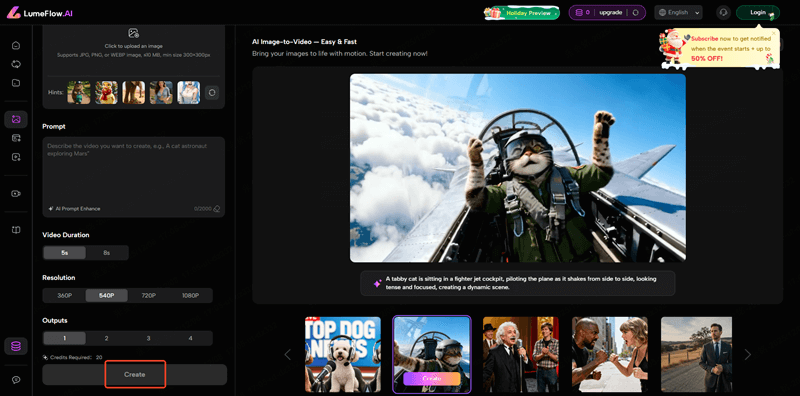Open the man in suit sample thumbnail
This screenshot has width=800, height=396.
pos(696,354)
